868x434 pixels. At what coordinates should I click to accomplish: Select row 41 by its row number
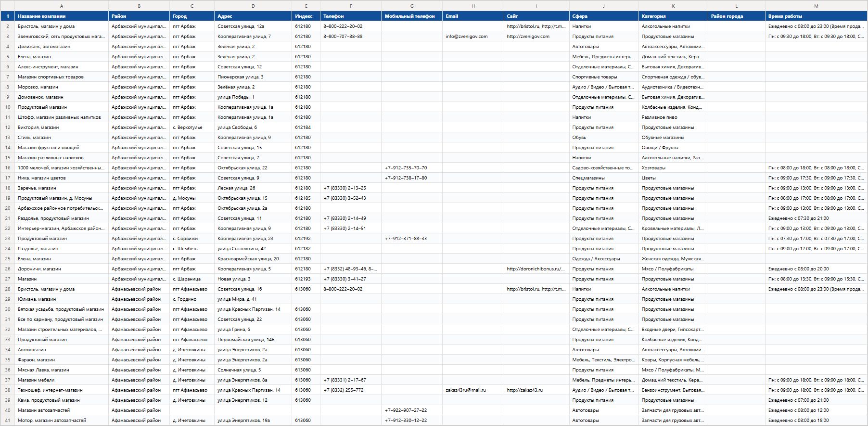tap(8, 421)
